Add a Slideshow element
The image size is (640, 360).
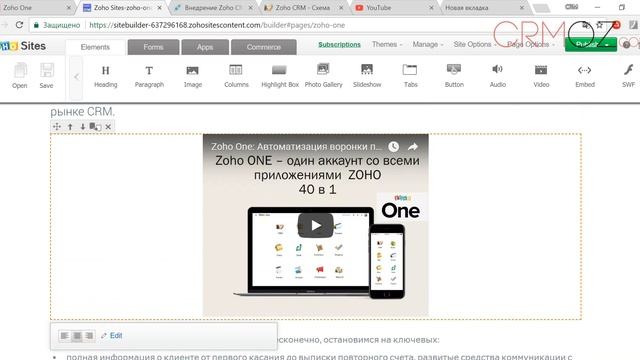[367, 76]
